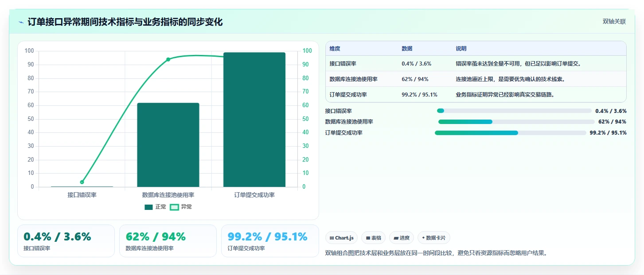Click the 62% / 94% data card
Viewport: 644px width, 275px height.
click(x=168, y=241)
